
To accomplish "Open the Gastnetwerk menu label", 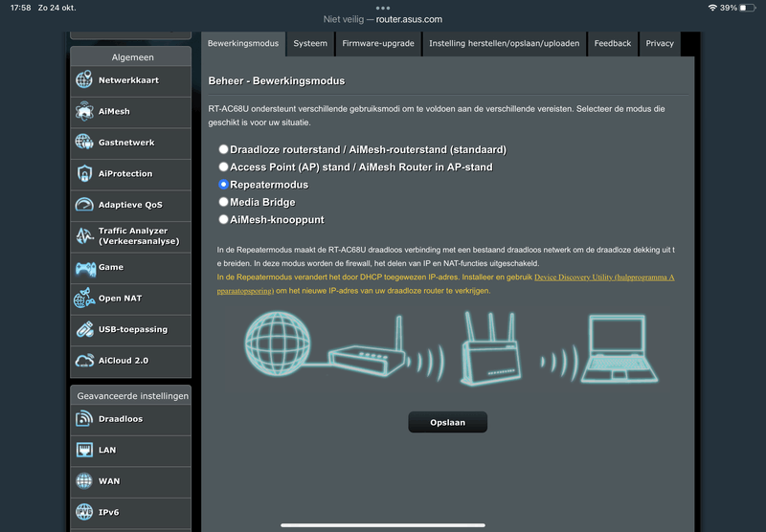I will coord(126,143).
